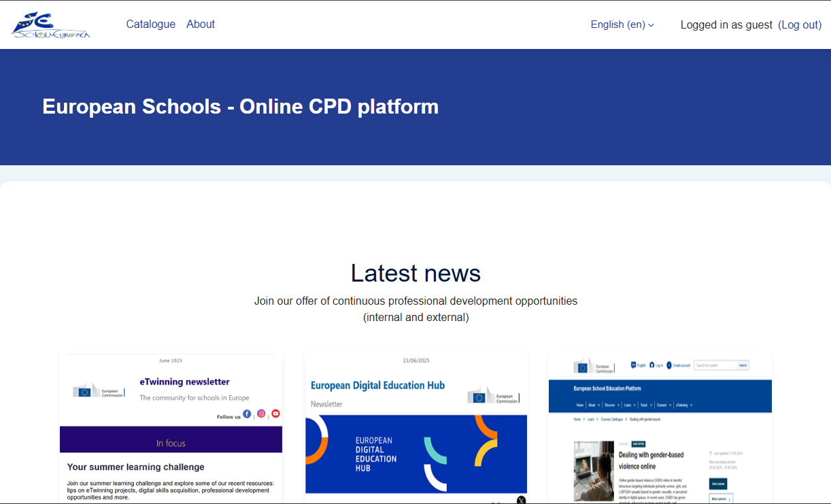Open the eTwinning newsletter title
This screenshot has height=504, width=831.
point(184,382)
